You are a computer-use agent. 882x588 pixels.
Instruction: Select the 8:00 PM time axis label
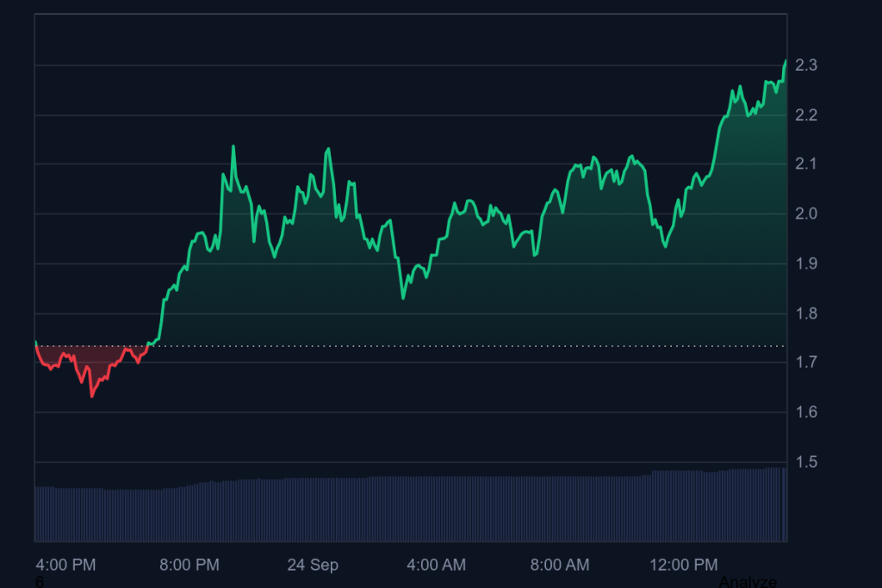point(189,565)
